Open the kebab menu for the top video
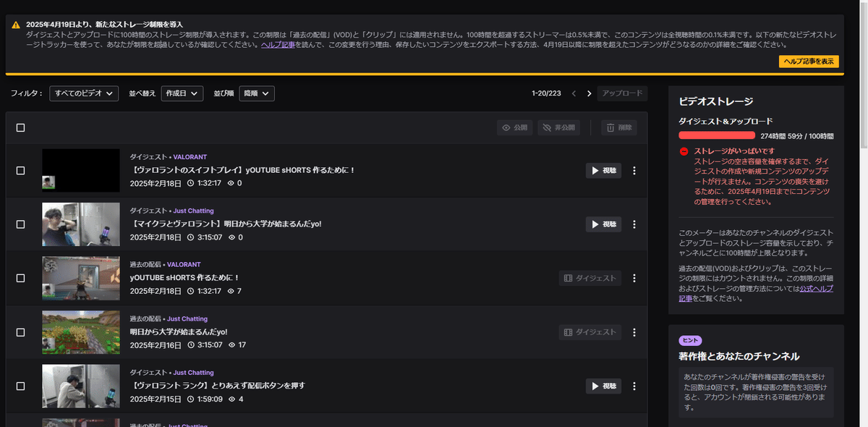 coord(634,171)
